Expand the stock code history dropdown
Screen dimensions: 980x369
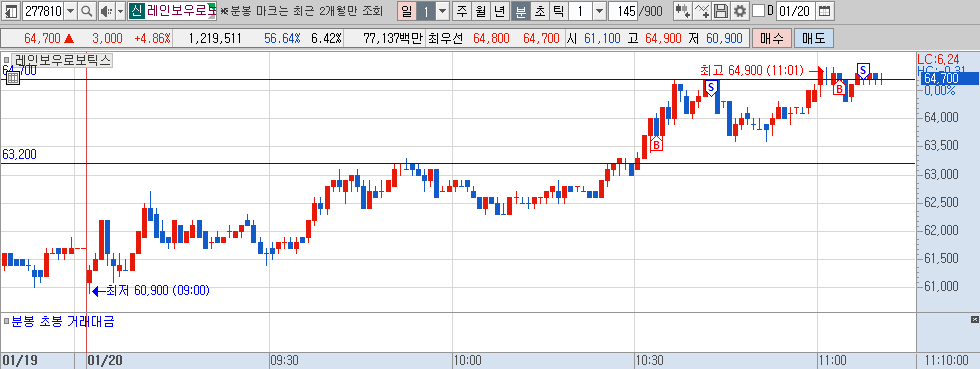(70, 11)
